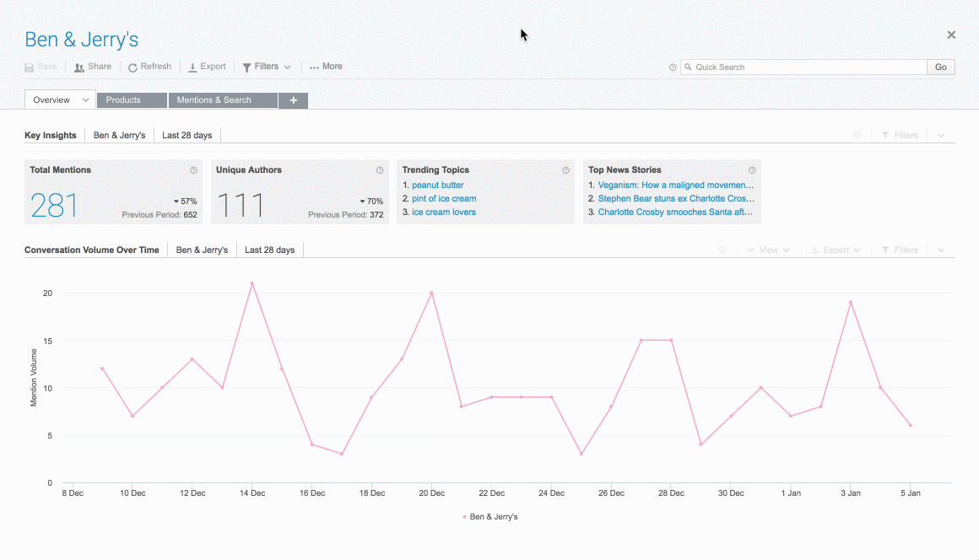Image resolution: width=979 pixels, height=560 pixels.
Task: Open the Mentions & Search tab
Action: click(214, 100)
